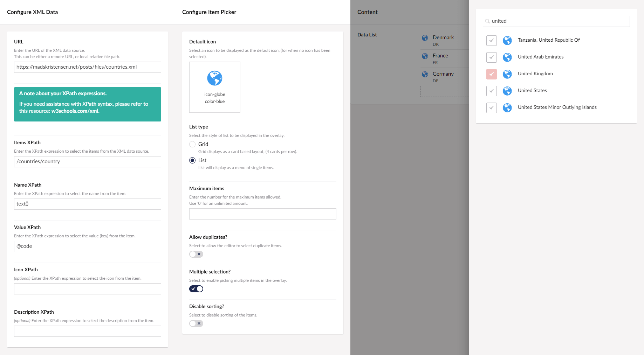Image resolution: width=644 pixels, height=355 pixels.
Task: Click the search field containing 'united'
Action: click(556, 21)
